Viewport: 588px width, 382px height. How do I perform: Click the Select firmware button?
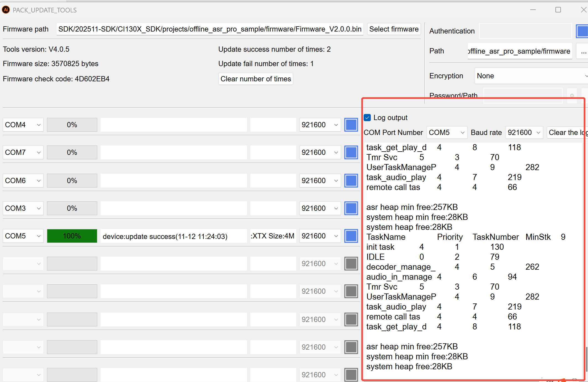pos(394,29)
